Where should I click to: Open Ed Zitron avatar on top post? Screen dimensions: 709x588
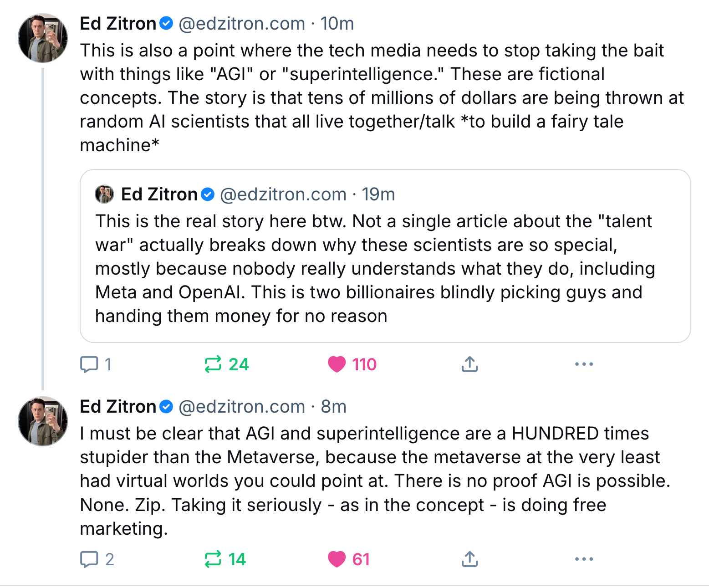coord(43,38)
